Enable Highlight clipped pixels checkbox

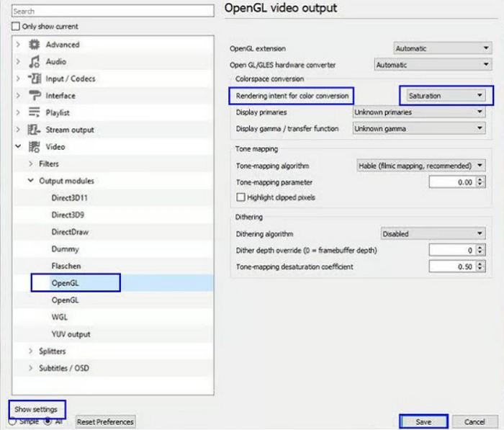tap(240, 197)
